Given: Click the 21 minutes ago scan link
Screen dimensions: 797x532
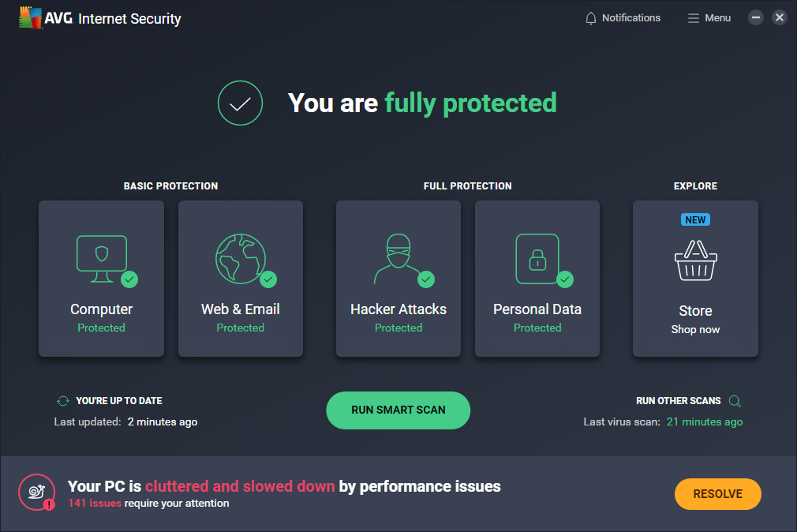Looking at the screenshot, I should 705,421.
